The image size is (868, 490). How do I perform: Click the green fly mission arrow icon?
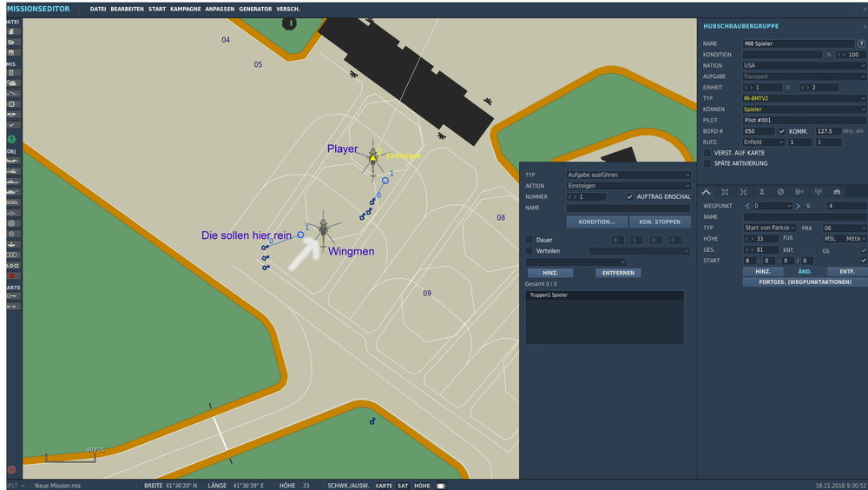(x=11, y=139)
